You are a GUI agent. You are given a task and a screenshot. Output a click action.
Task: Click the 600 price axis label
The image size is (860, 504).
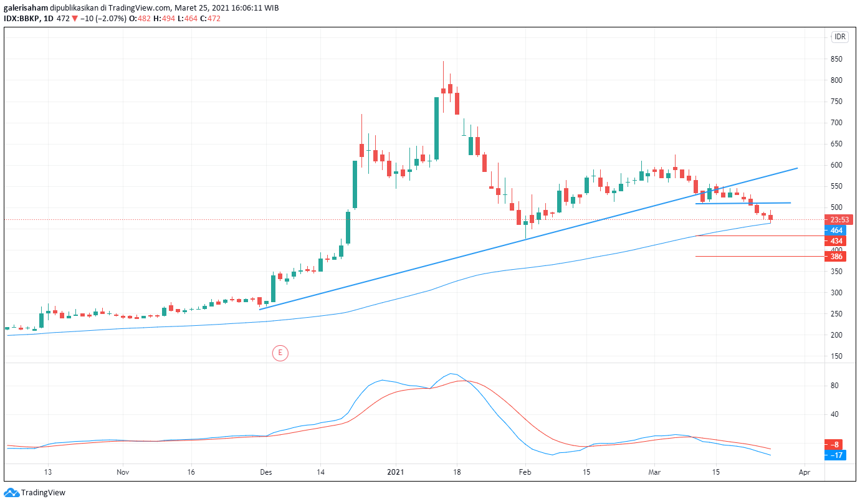(x=836, y=165)
